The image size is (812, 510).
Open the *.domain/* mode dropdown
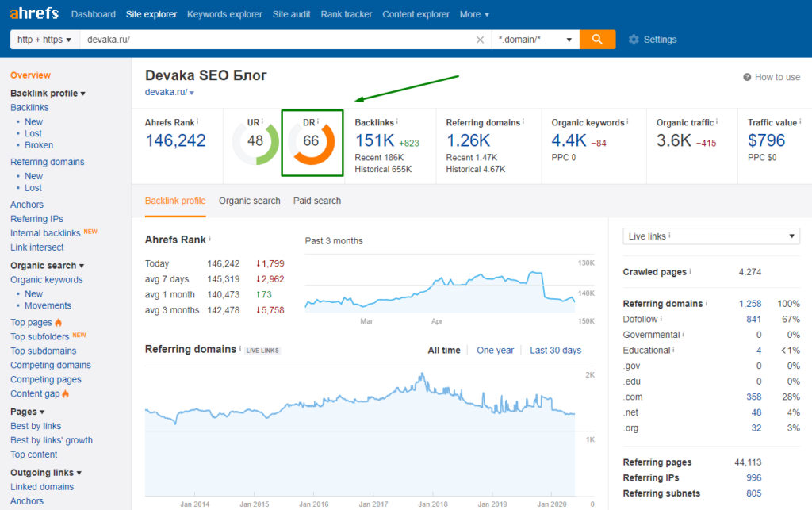pos(535,40)
